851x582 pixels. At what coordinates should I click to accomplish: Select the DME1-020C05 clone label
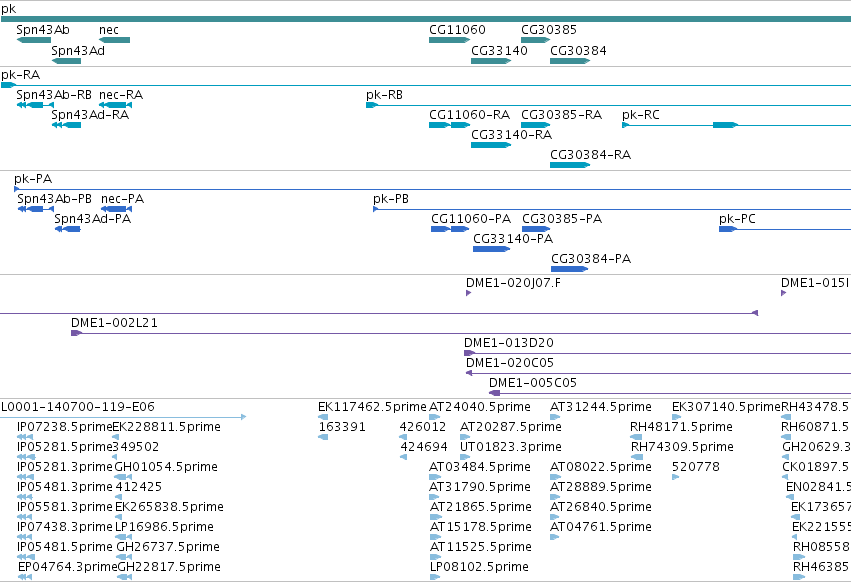(x=510, y=363)
